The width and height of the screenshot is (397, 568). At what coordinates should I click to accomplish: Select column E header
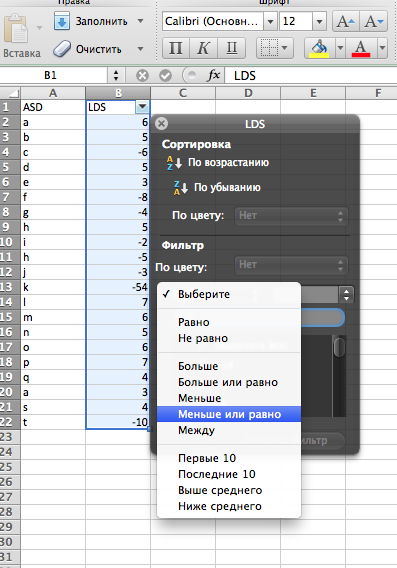pos(313,93)
